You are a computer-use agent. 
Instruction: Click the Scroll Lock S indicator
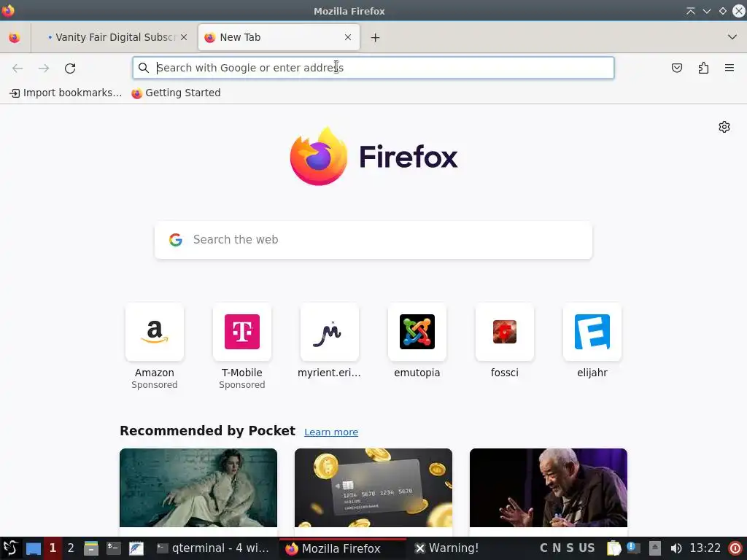570,548
